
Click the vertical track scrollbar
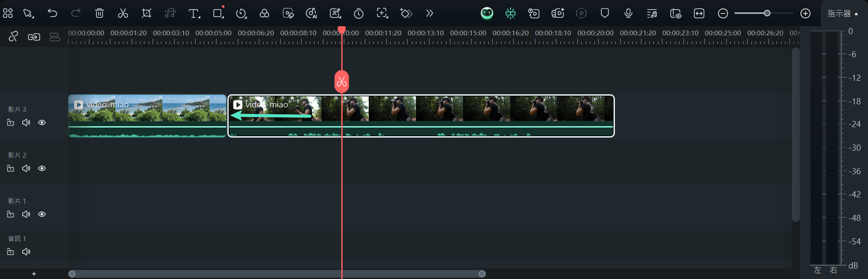point(796,134)
